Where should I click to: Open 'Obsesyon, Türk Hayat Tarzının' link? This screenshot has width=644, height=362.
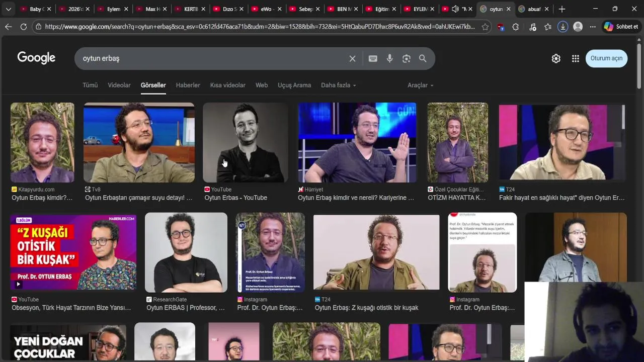[71, 308]
